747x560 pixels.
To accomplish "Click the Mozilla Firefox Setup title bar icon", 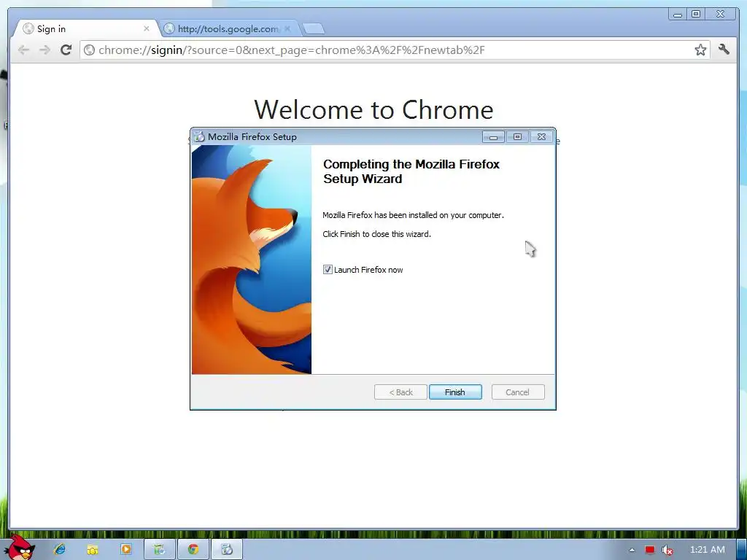I will coord(200,136).
